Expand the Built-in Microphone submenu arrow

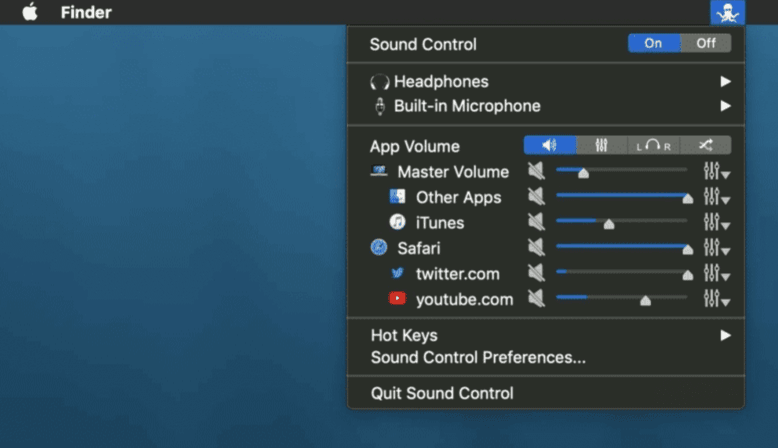tap(725, 106)
